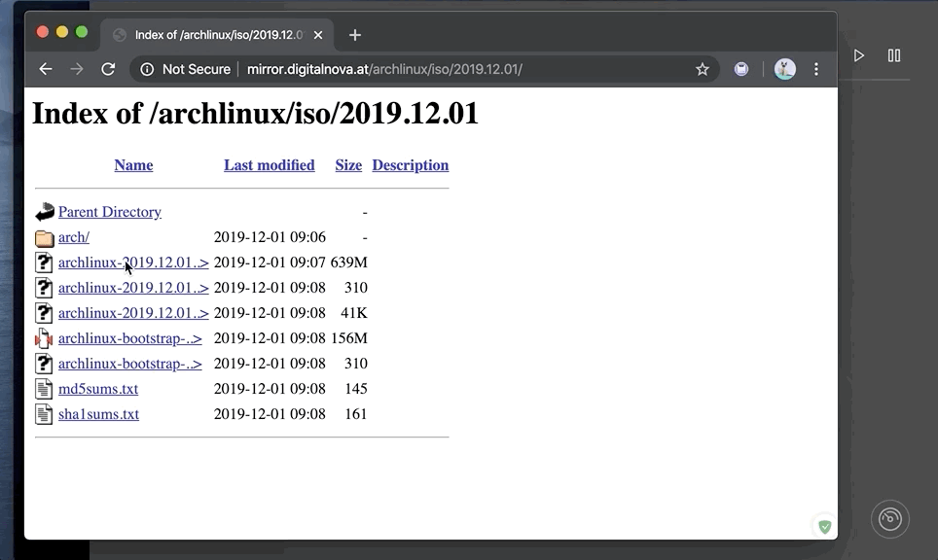Reload the current page
938x560 pixels.
pyautogui.click(x=108, y=69)
